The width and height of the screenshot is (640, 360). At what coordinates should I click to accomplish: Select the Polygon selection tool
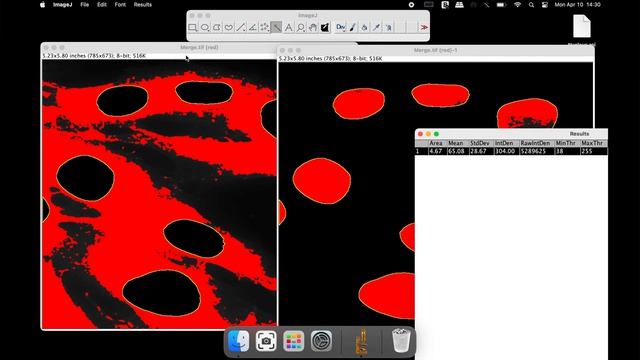point(217,27)
